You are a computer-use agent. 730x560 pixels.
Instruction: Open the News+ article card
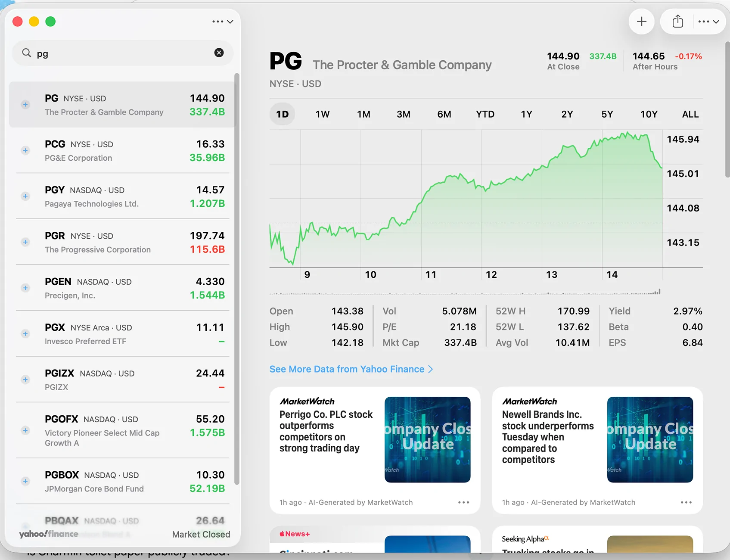[x=375, y=539]
